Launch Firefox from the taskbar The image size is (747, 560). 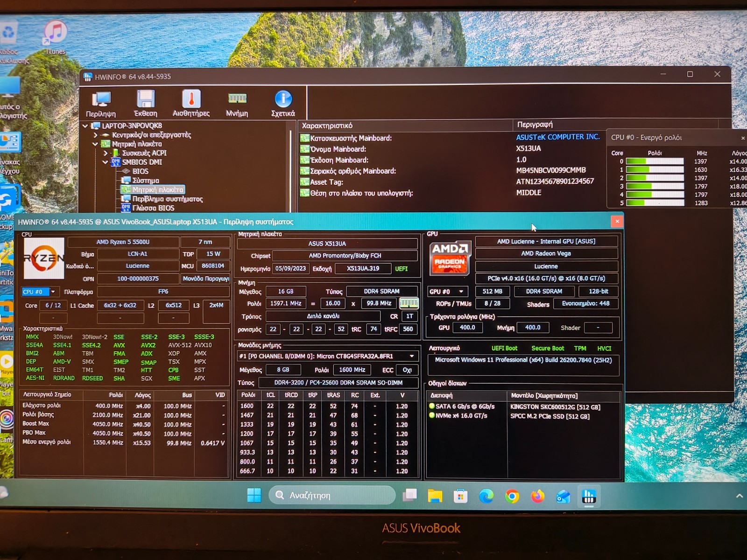tap(537, 496)
